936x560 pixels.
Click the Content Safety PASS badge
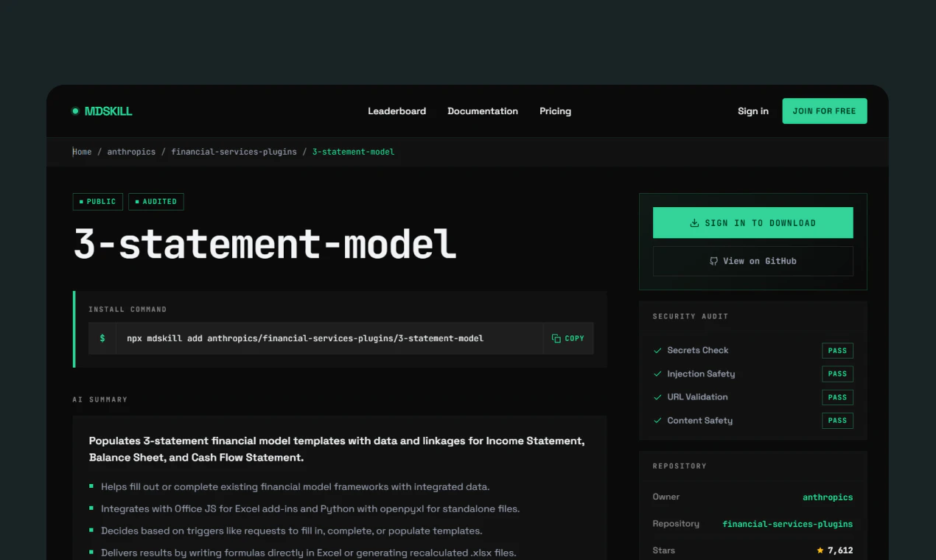(x=837, y=421)
